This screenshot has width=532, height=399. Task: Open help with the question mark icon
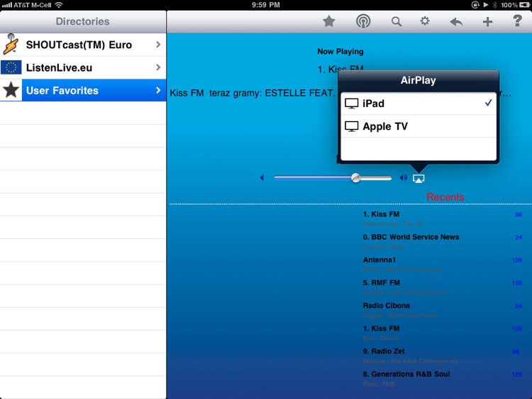tap(517, 21)
